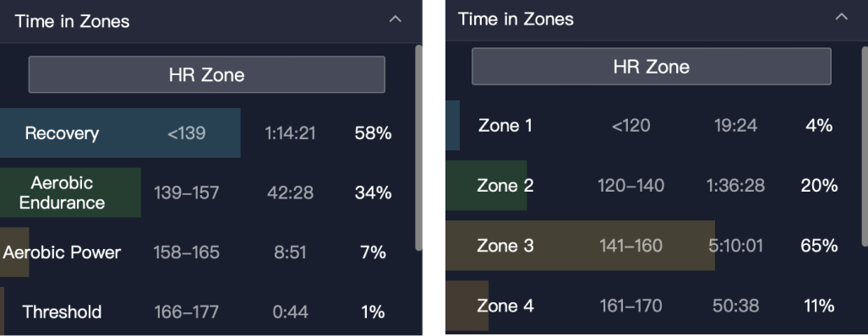Click the tan Zone 3 progress bar

tap(580, 246)
